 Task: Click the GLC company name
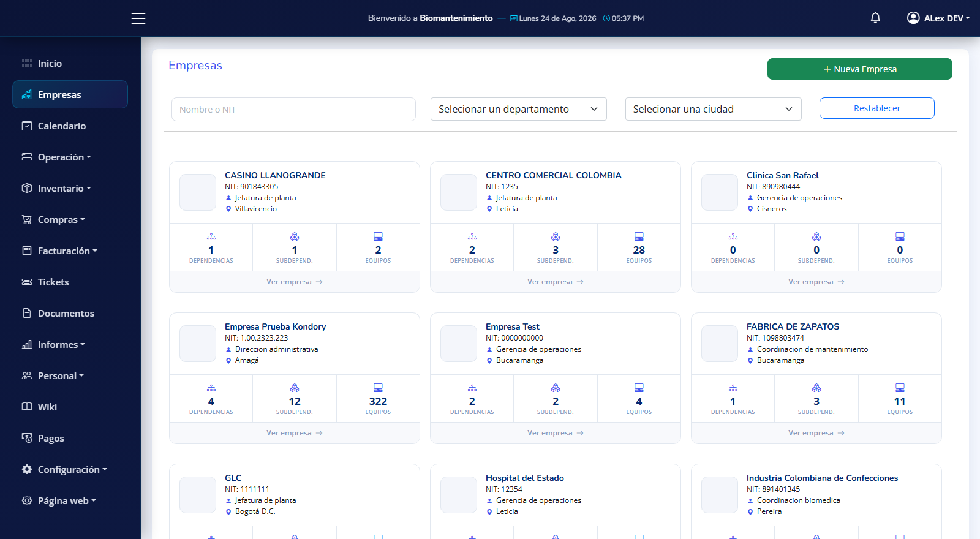(x=233, y=478)
